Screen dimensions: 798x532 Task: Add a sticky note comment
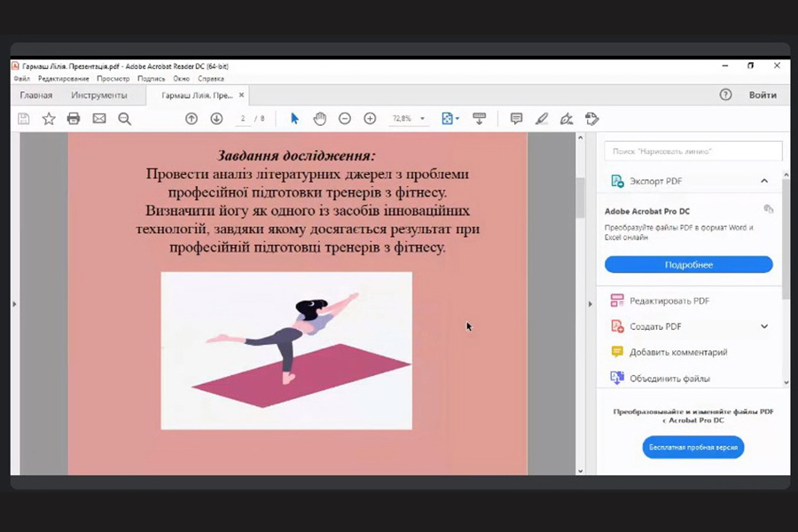[x=516, y=119]
